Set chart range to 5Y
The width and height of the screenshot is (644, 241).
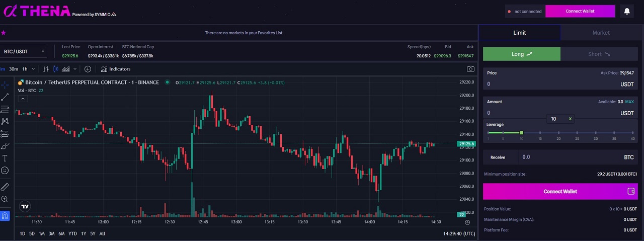pyautogui.click(x=93, y=233)
